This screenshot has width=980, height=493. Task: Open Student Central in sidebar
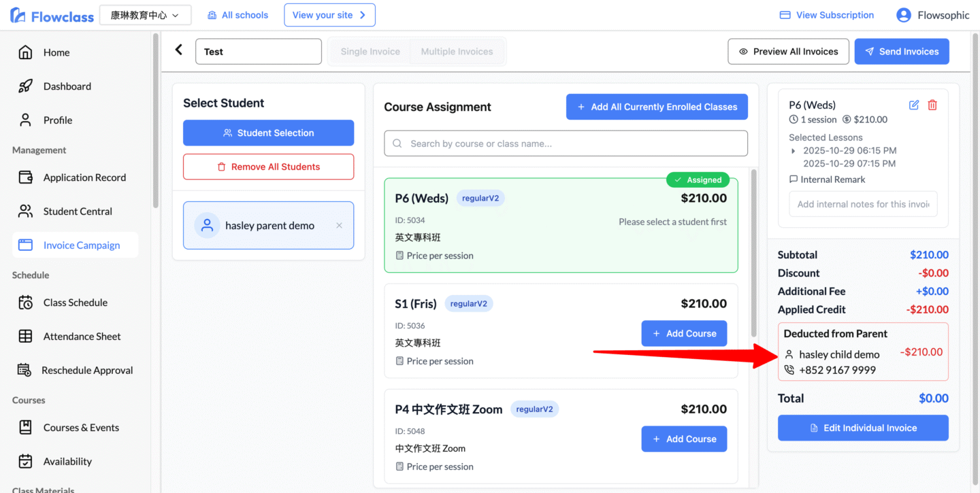(x=78, y=211)
